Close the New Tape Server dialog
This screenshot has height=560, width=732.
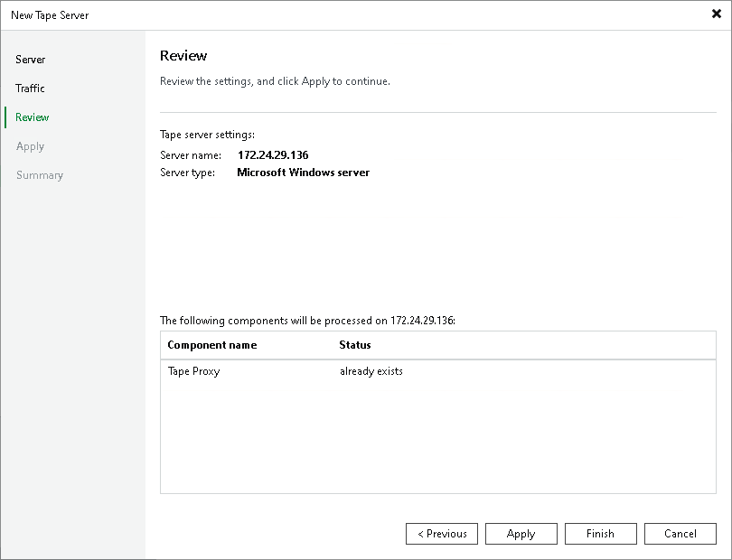pyautogui.click(x=716, y=14)
